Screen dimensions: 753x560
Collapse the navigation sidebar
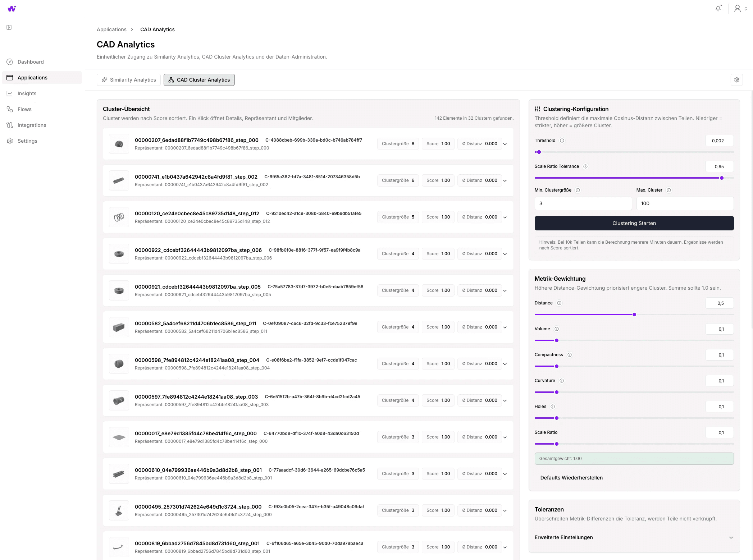tap(9, 27)
